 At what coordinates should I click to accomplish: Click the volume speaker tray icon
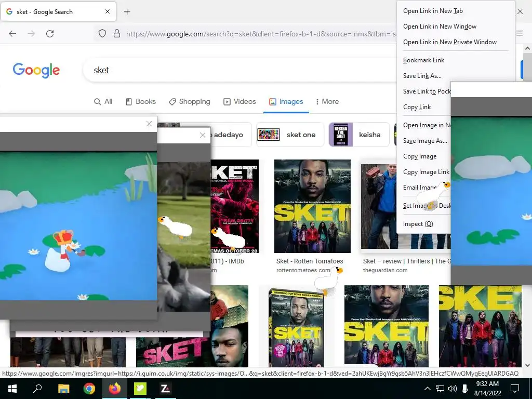coord(453,389)
